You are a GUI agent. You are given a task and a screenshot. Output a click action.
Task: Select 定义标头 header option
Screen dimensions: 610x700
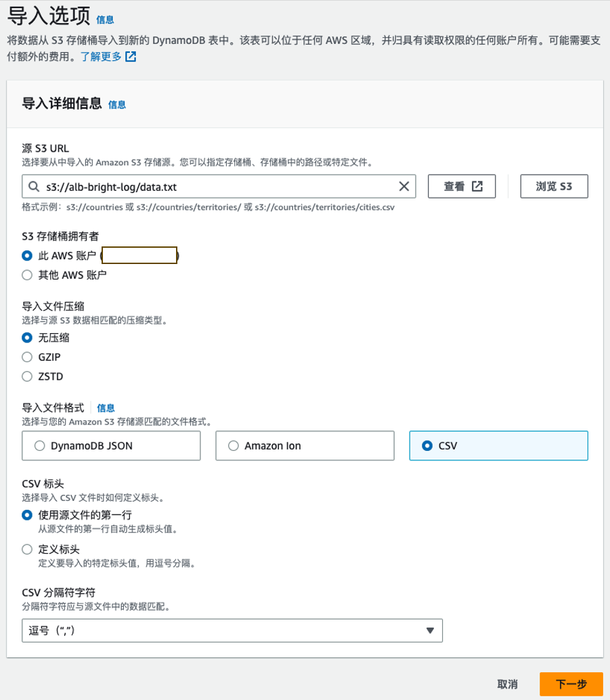click(x=27, y=549)
